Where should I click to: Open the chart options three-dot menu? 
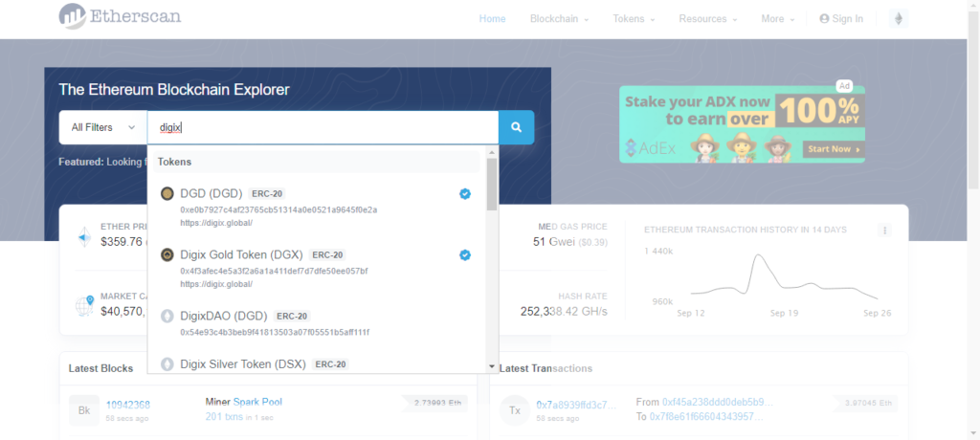point(884,230)
